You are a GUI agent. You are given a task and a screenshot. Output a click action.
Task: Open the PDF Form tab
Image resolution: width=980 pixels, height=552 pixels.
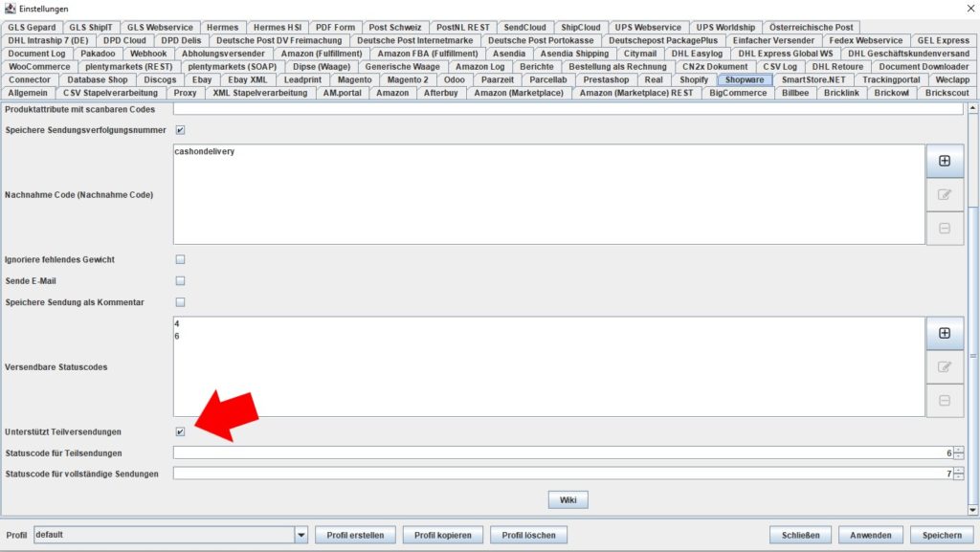click(335, 28)
